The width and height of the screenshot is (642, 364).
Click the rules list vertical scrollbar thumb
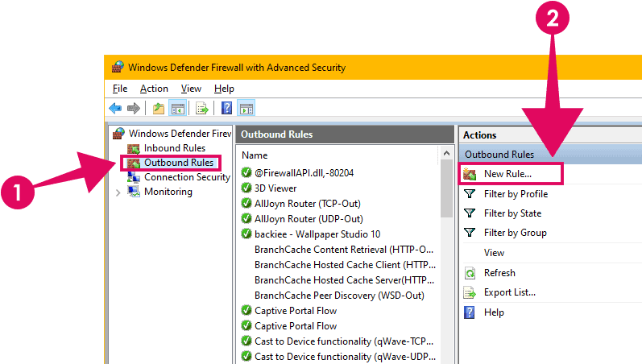click(447, 188)
